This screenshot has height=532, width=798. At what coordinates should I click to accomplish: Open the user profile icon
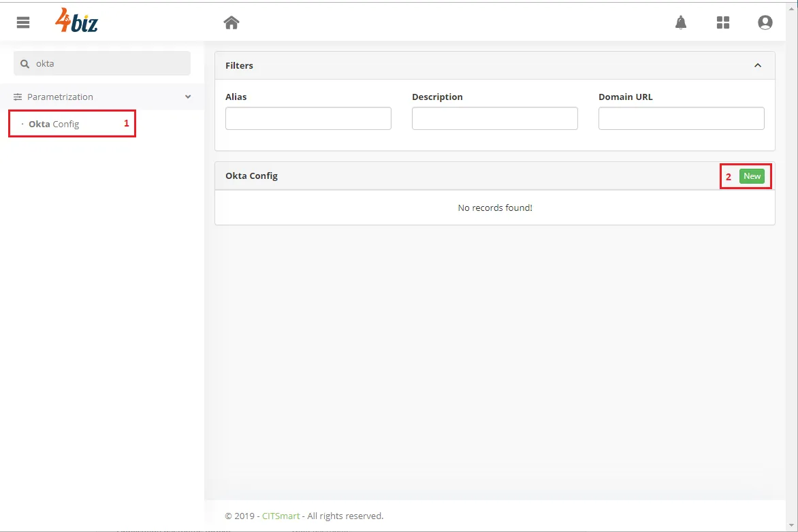pyautogui.click(x=765, y=22)
